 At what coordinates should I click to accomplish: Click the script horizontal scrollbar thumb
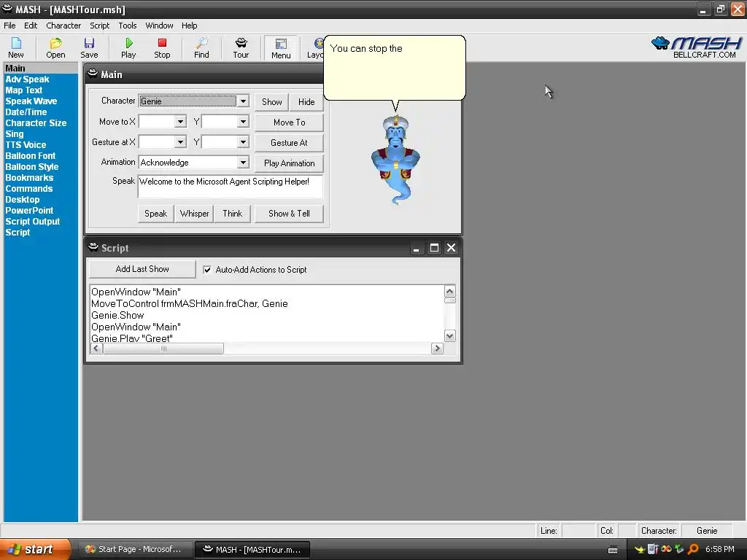163,349
